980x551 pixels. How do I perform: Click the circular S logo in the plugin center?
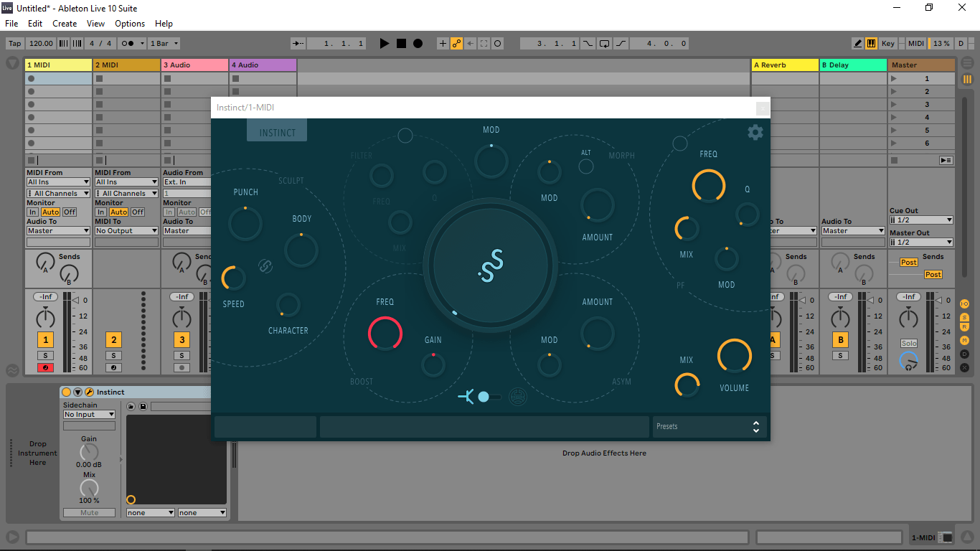[491, 265]
